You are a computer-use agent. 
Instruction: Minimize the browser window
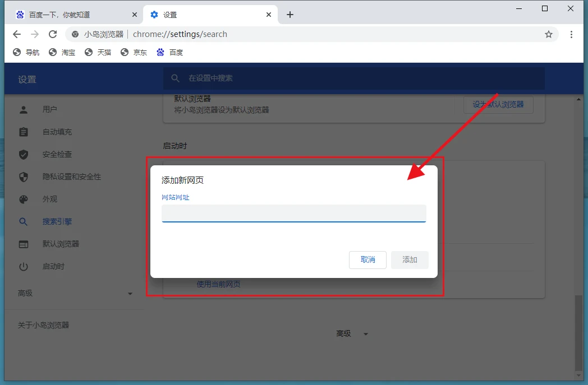click(519, 8)
